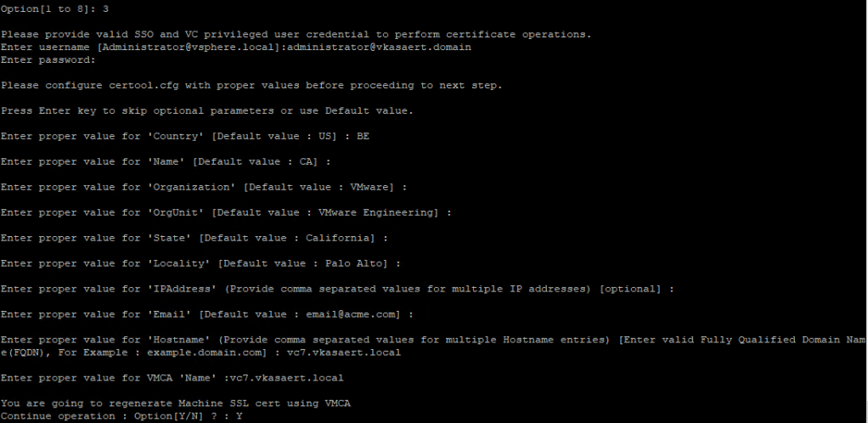Click the default username Administrator@vsphere.local in brackets
868x423 pixels.
tap(188, 48)
